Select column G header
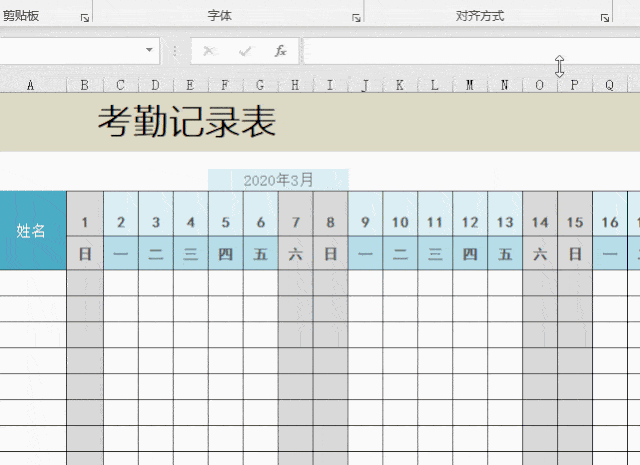Viewport: 640px width, 465px height. [260, 85]
